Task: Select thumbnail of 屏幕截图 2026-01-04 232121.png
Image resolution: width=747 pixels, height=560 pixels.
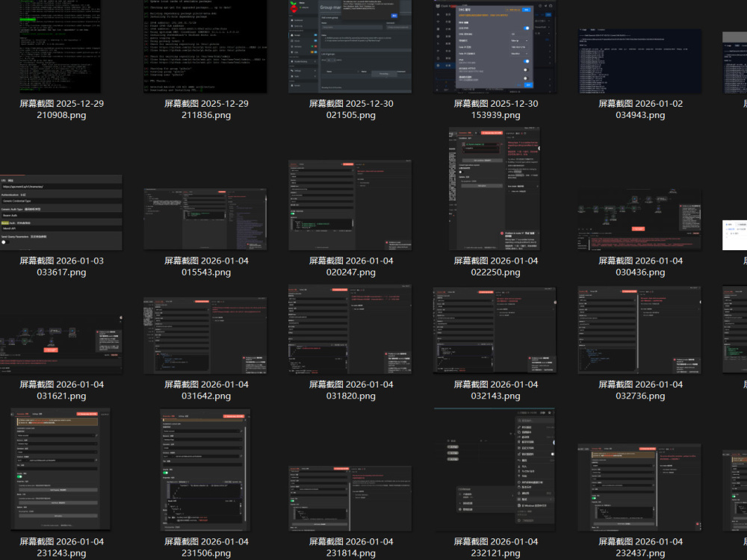Action: [495, 470]
